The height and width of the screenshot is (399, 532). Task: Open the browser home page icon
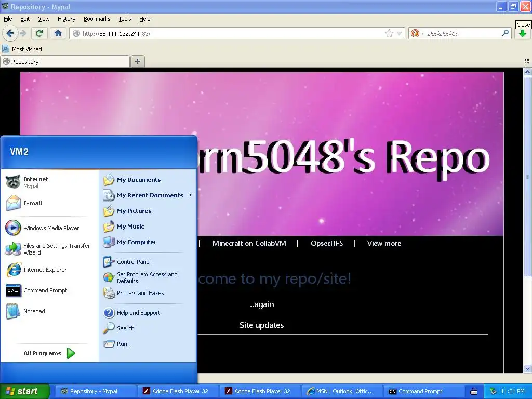(x=58, y=33)
